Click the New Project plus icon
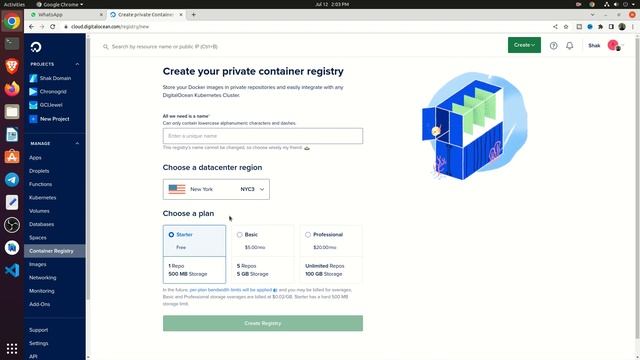 point(33,119)
